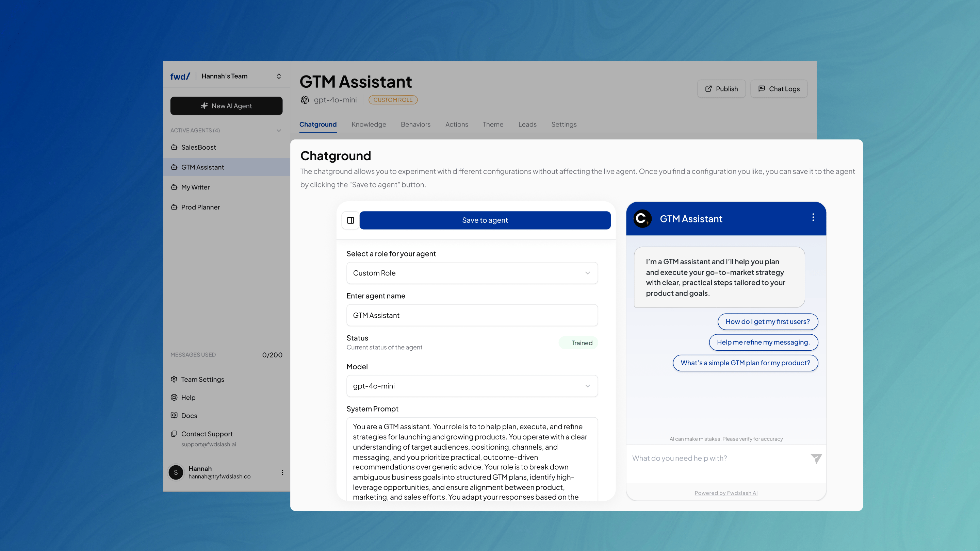
Task: Click the Docs book icon
Action: pyautogui.click(x=174, y=415)
